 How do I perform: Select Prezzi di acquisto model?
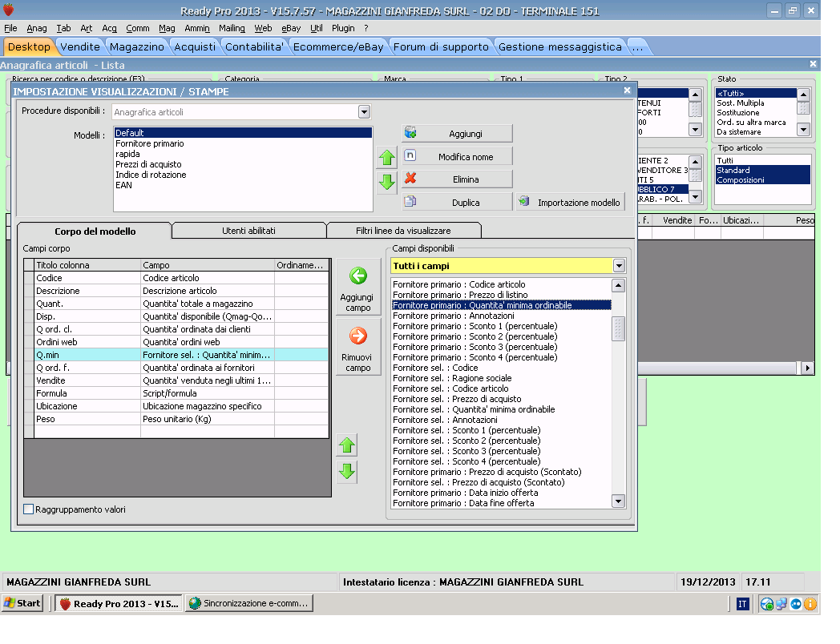click(148, 164)
